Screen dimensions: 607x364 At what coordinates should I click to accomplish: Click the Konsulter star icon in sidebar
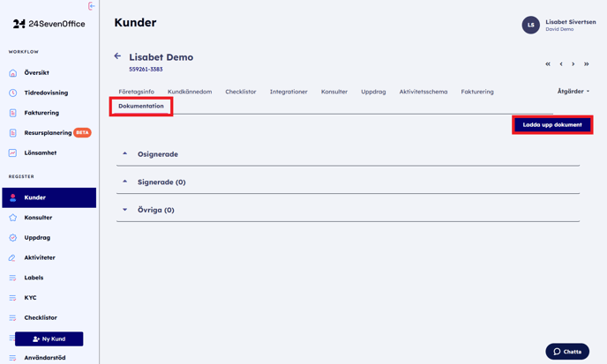point(12,218)
